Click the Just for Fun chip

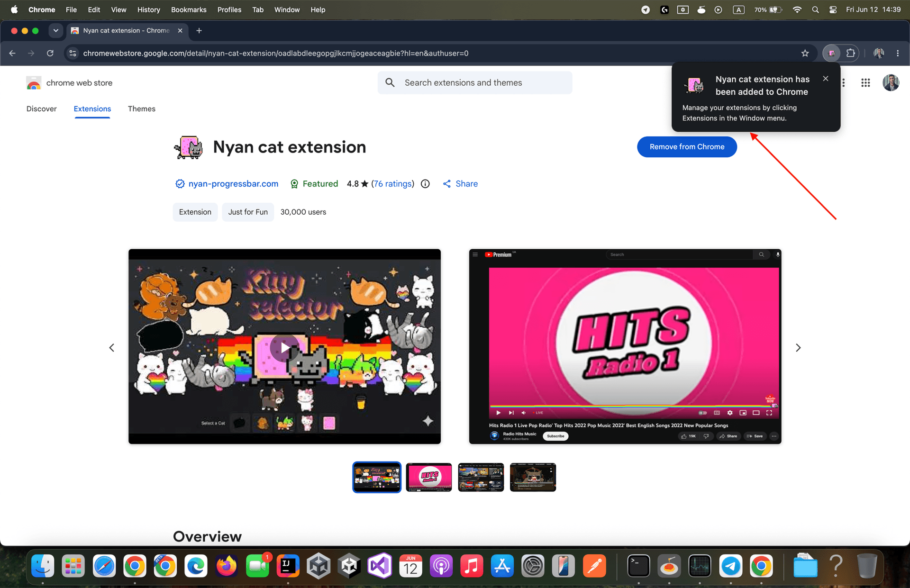248,212
